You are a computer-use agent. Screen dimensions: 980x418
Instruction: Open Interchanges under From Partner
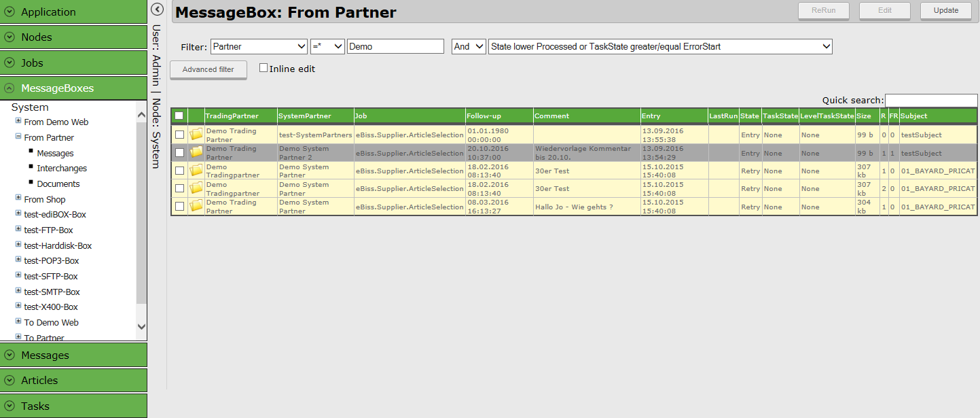click(62, 169)
